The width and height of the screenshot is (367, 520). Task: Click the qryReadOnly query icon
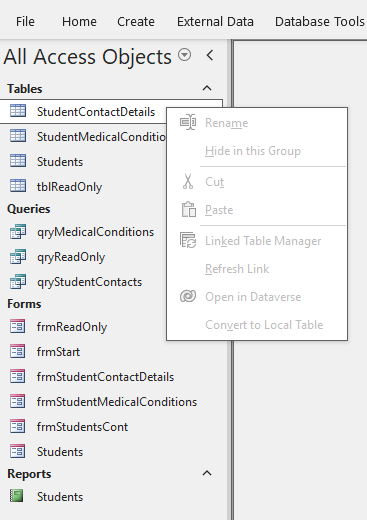18,257
